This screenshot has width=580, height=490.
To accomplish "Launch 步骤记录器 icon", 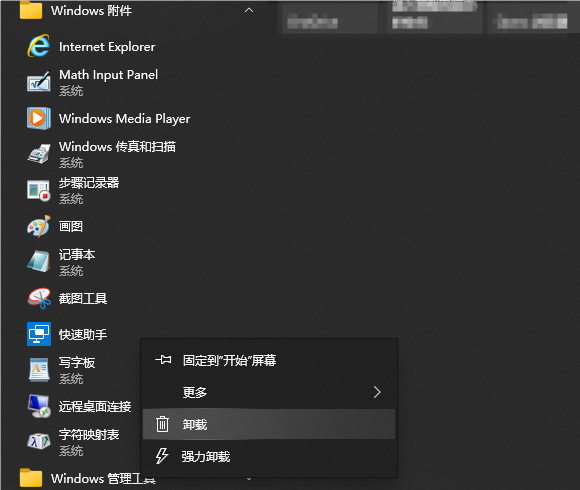I will pyautogui.click(x=38, y=190).
